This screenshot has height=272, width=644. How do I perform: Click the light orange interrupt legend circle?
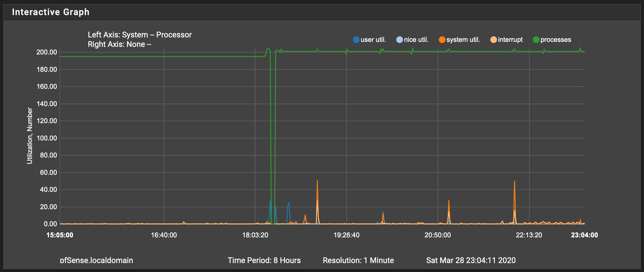494,40
